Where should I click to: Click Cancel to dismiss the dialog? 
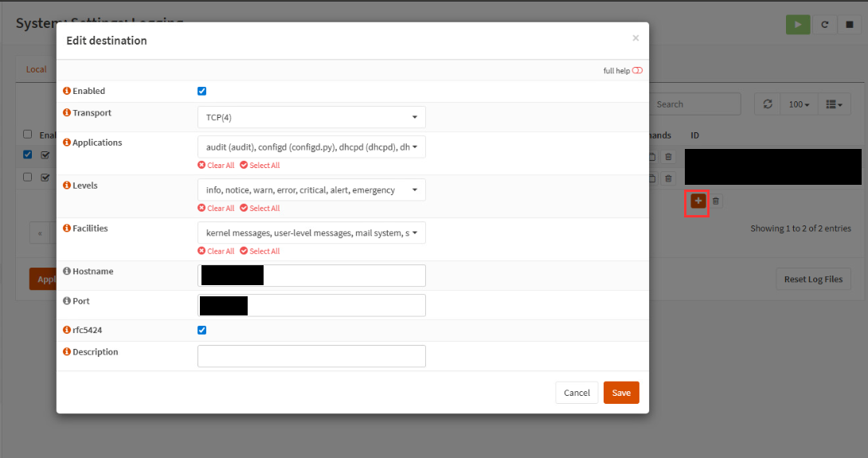coord(577,393)
